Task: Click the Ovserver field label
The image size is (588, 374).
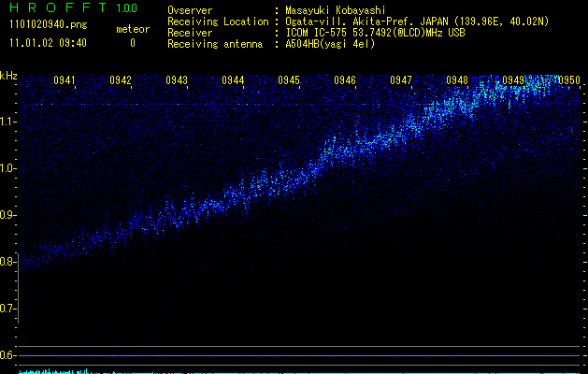Action: click(x=190, y=10)
